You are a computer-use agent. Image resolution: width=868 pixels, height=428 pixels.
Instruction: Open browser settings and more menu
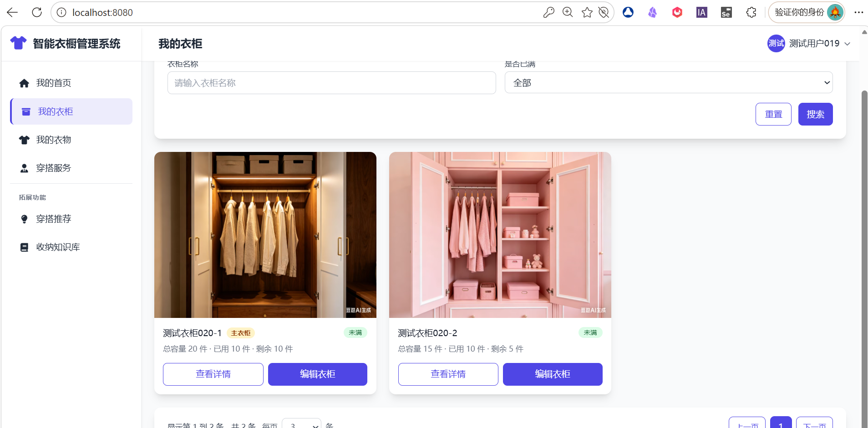858,12
